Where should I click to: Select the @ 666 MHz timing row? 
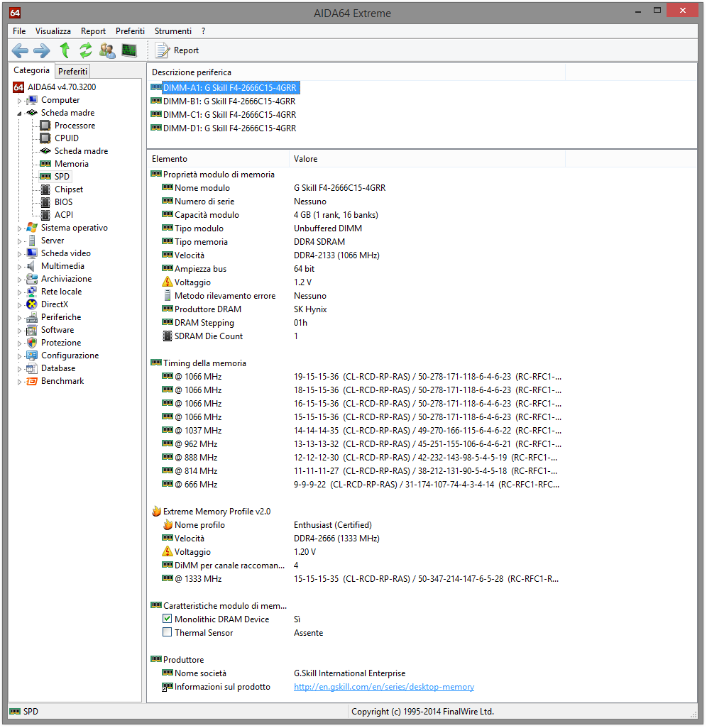(x=356, y=484)
